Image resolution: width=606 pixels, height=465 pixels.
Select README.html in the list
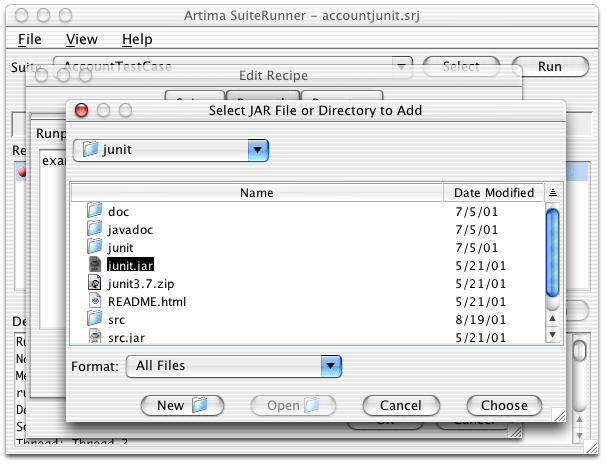click(x=147, y=301)
